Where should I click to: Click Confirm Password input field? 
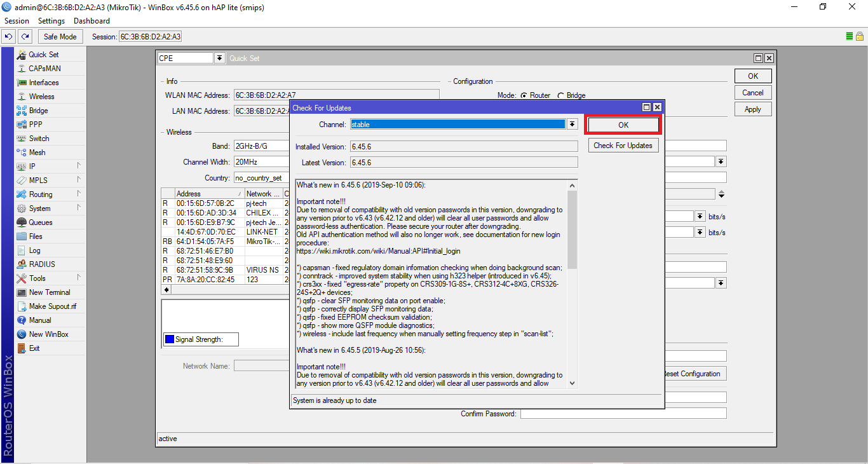[x=623, y=414]
